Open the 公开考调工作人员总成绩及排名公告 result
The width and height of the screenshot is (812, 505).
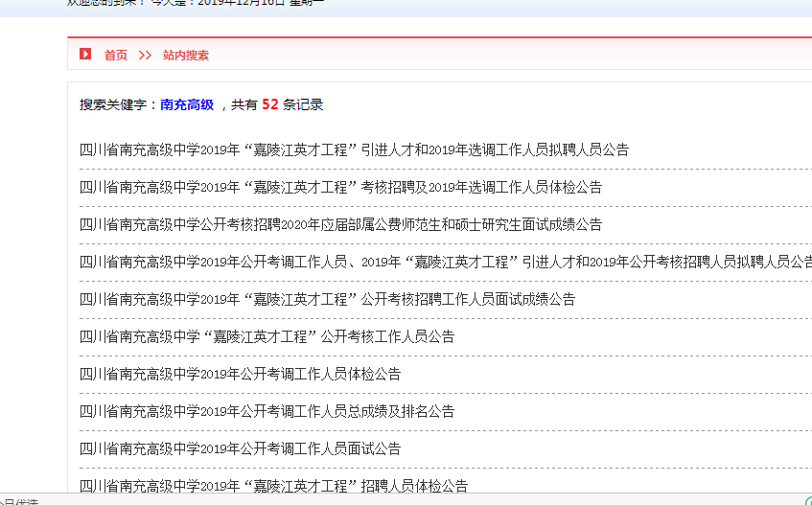click(x=267, y=411)
